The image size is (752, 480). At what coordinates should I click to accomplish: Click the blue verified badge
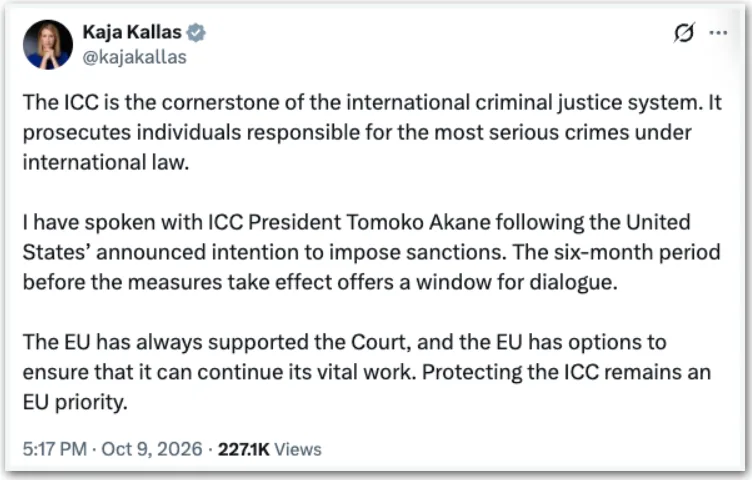196,33
